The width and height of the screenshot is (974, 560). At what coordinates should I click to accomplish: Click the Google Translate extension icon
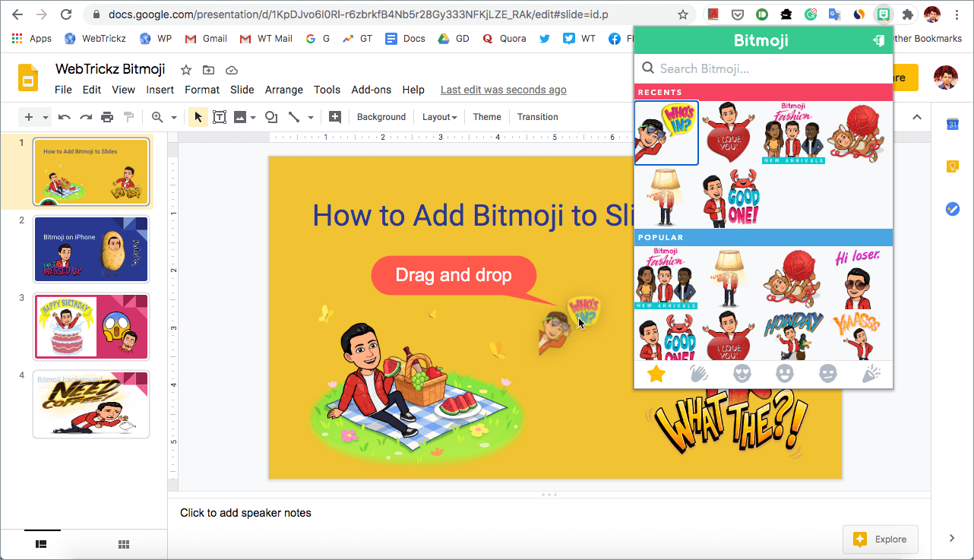[834, 14]
